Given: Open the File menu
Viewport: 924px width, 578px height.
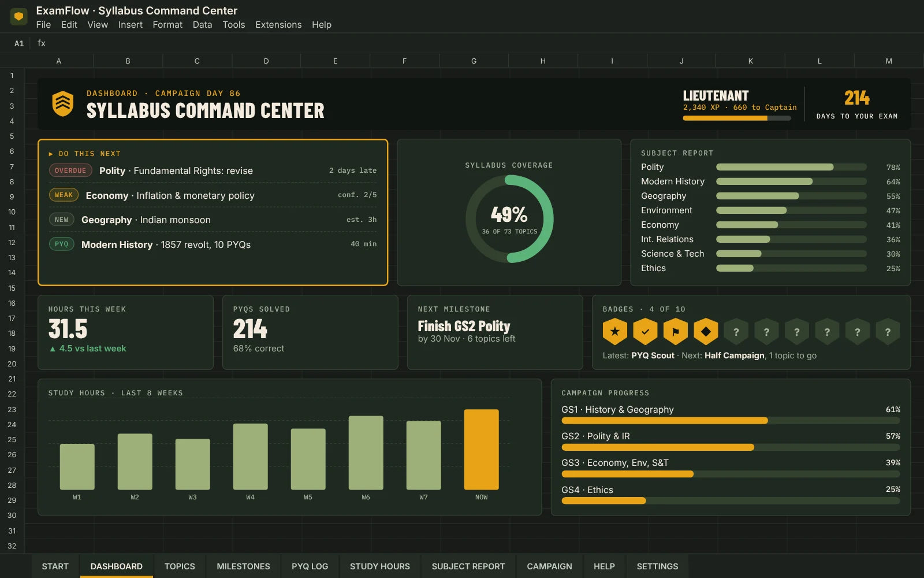Looking at the screenshot, I should point(43,25).
